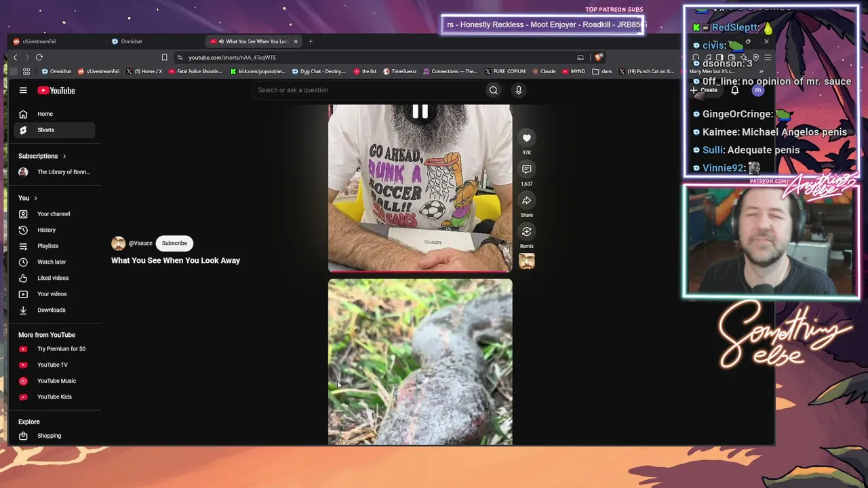Click the YouTube logo

pos(56,90)
